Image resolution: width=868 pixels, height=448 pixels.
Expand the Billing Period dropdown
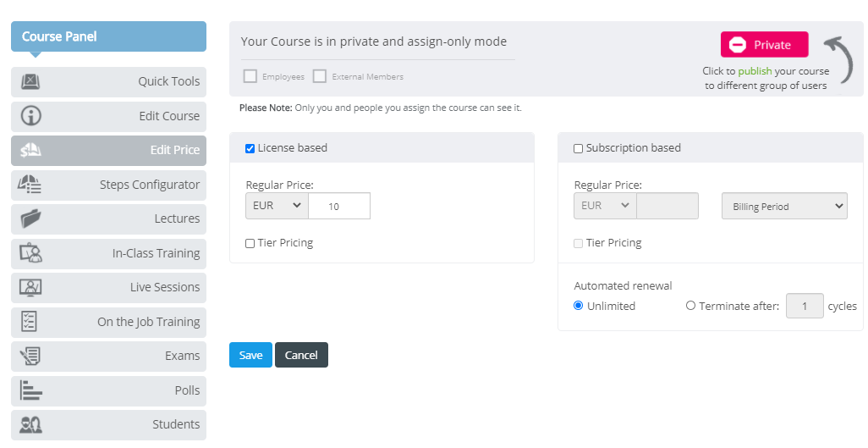(x=784, y=207)
